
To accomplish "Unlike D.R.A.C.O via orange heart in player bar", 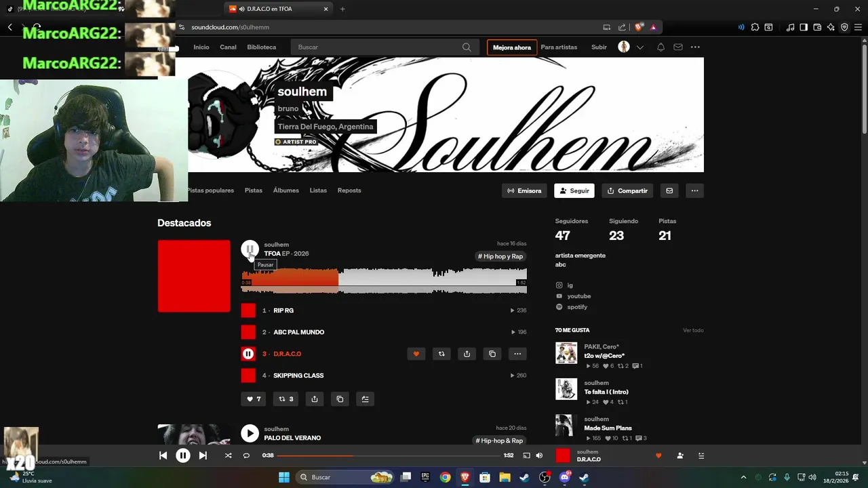I will [x=658, y=456].
